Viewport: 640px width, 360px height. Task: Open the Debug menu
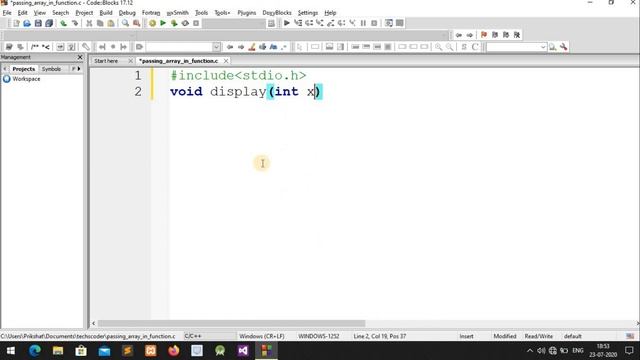click(x=127, y=13)
